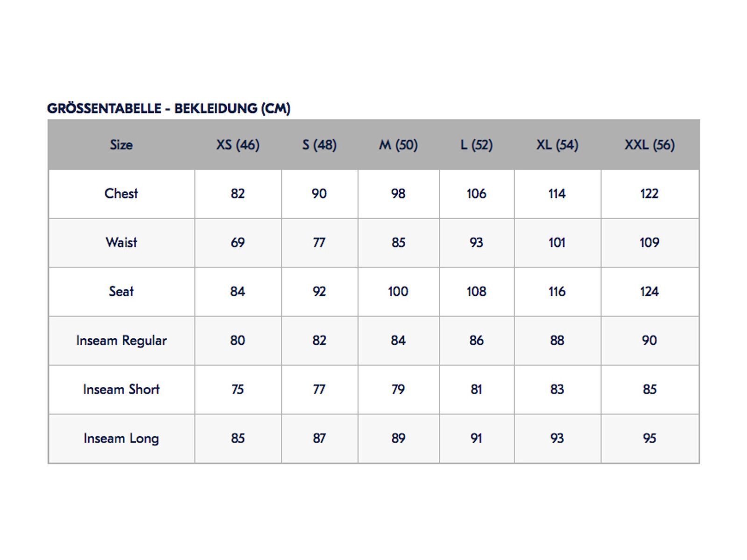Select the M (50) column header
Image resolution: width=747 pixels, height=560 pixels.
[398, 145]
